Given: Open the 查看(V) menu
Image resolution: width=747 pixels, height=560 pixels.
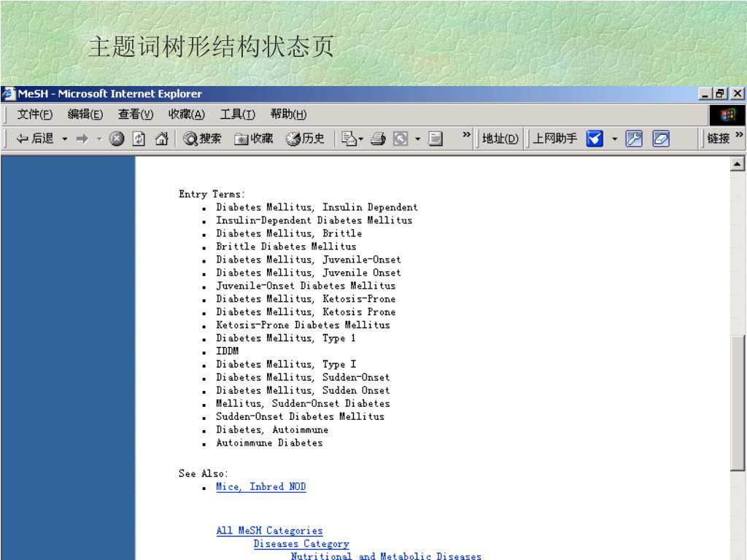Looking at the screenshot, I should (x=136, y=114).
